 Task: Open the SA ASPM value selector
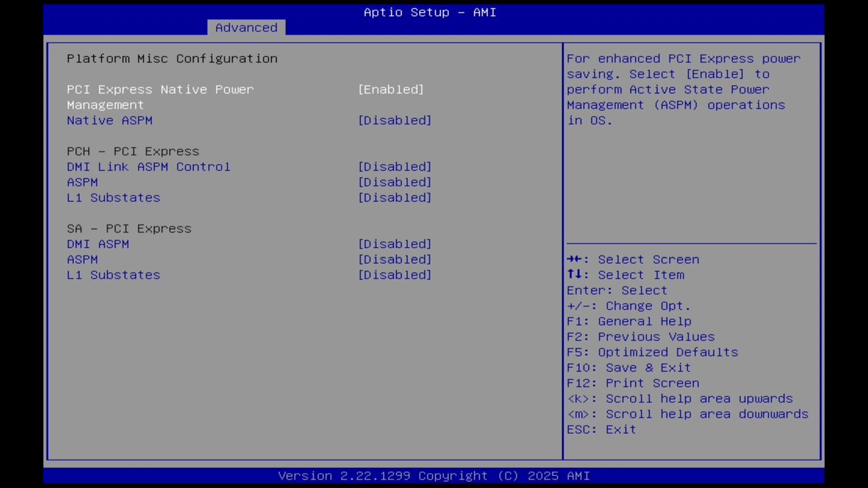394,259
